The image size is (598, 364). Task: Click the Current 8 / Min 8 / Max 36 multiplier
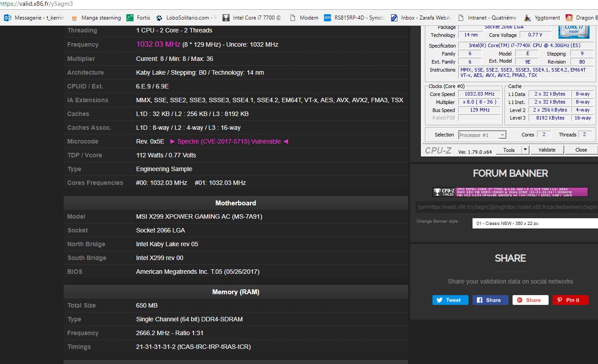175,59
